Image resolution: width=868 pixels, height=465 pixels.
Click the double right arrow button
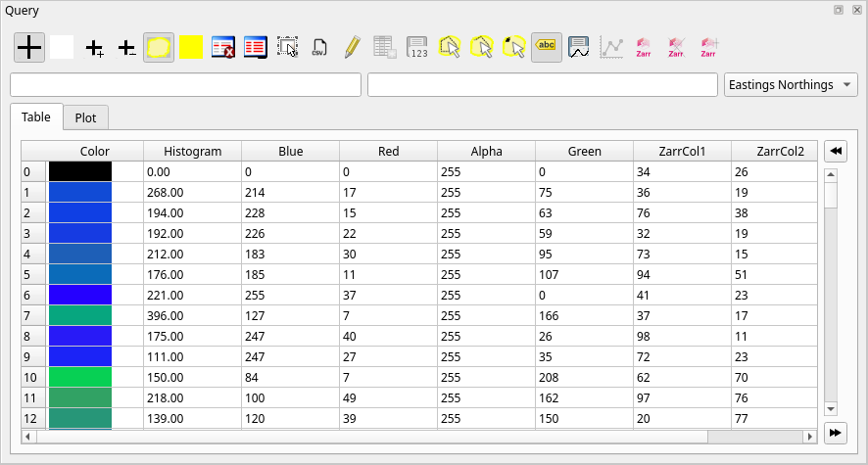point(836,433)
